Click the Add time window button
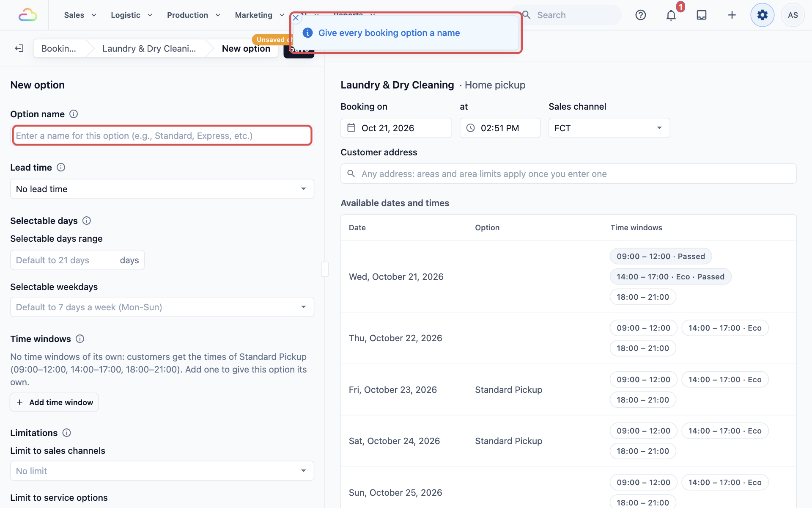The height and width of the screenshot is (508, 812). [x=55, y=402]
